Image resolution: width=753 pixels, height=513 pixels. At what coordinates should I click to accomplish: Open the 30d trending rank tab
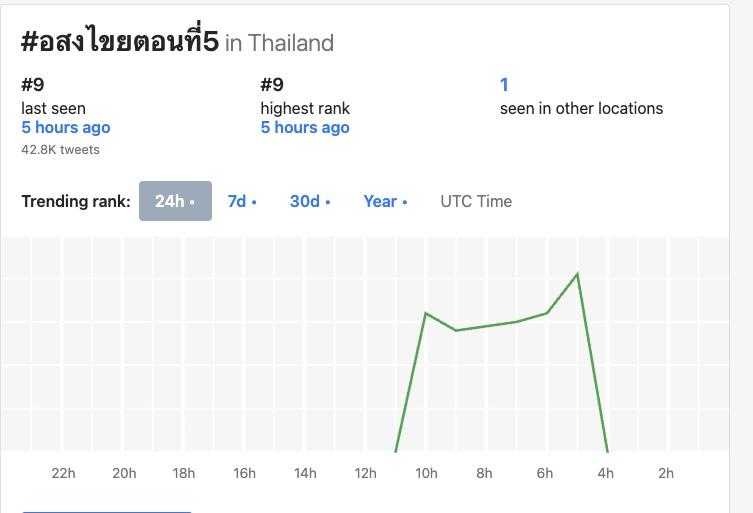310,201
